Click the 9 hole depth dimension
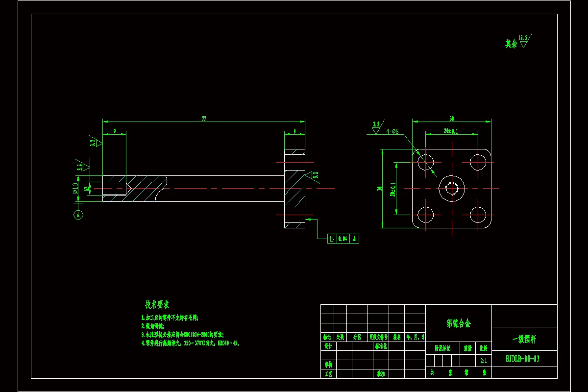Image resolution: width=588 pixels, height=392 pixels. 114,131
